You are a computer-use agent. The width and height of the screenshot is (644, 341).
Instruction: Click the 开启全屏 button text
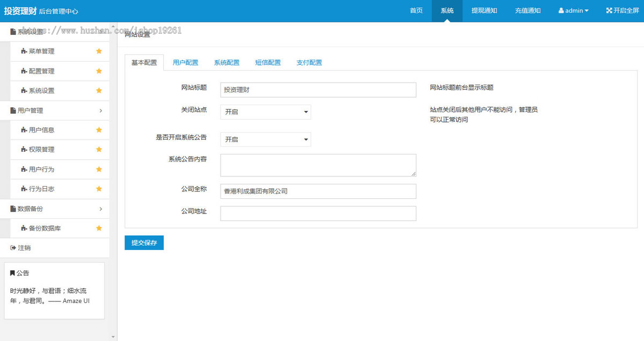pyautogui.click(x=626, y=11)
